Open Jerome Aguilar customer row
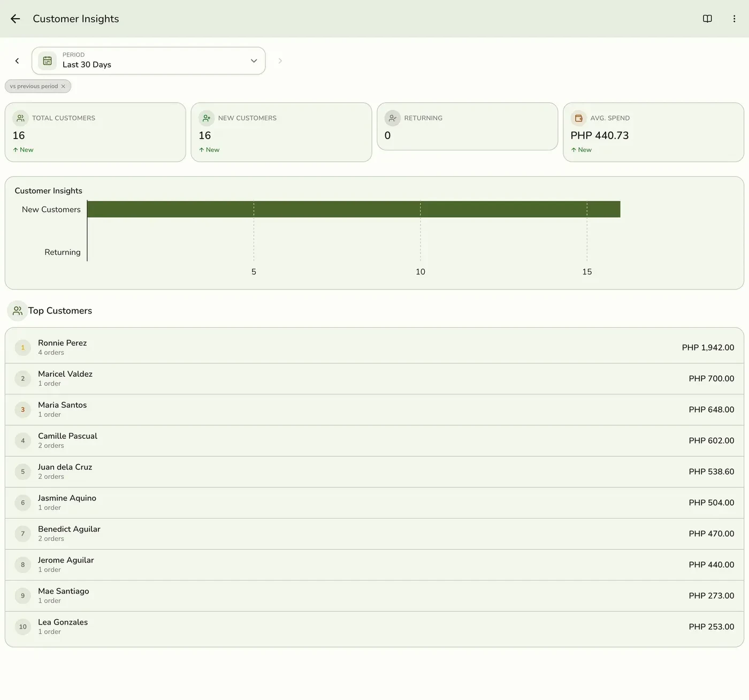This screenshot has width=749, height=700. (374, 565)
